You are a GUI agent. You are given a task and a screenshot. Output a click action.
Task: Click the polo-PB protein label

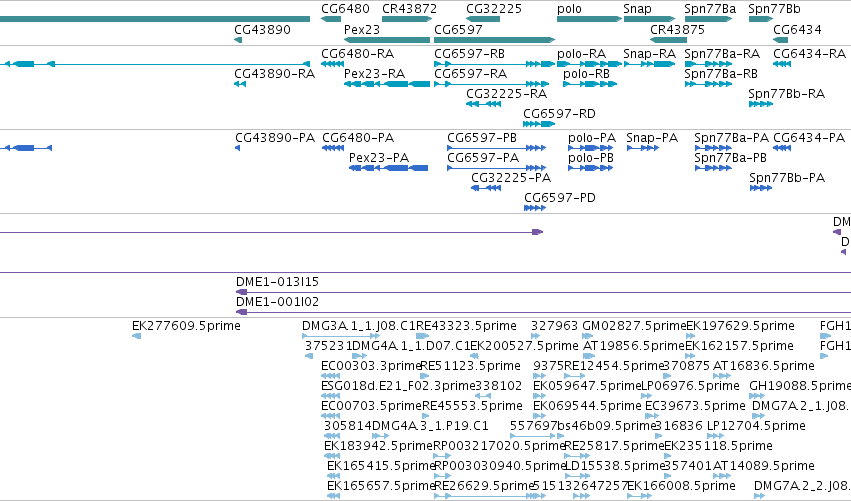(590, 158)
